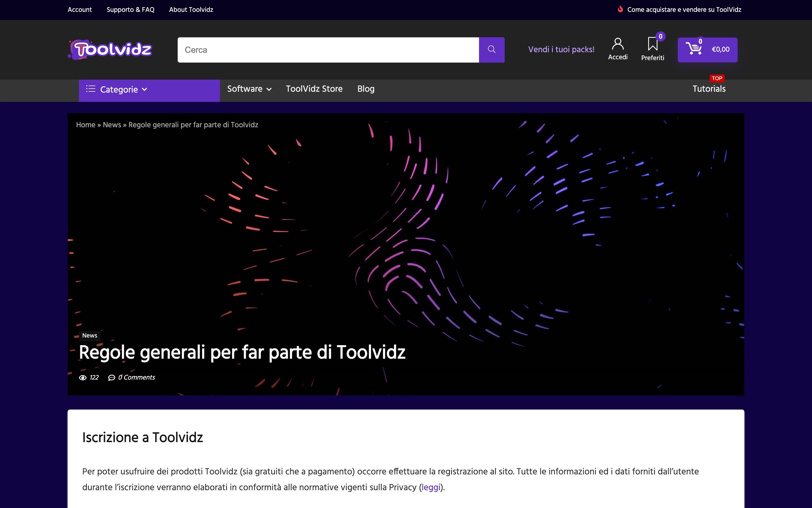Click the flame icon in top bar
The image size is (812, 508).
tap(620, 9)
